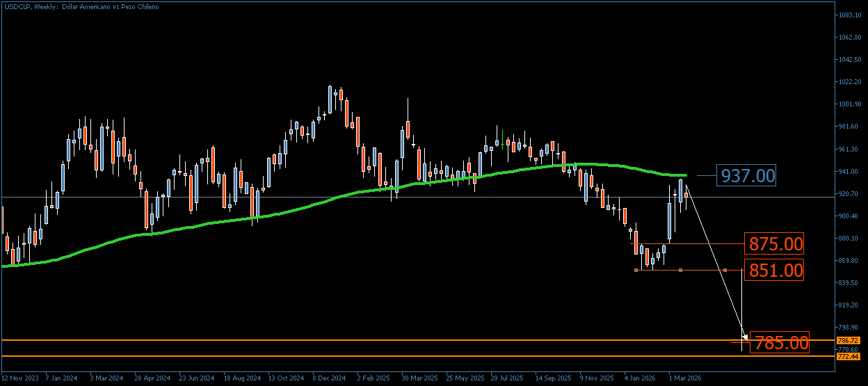Click the 9 Nov 2025 date label

tap(597, 379)
